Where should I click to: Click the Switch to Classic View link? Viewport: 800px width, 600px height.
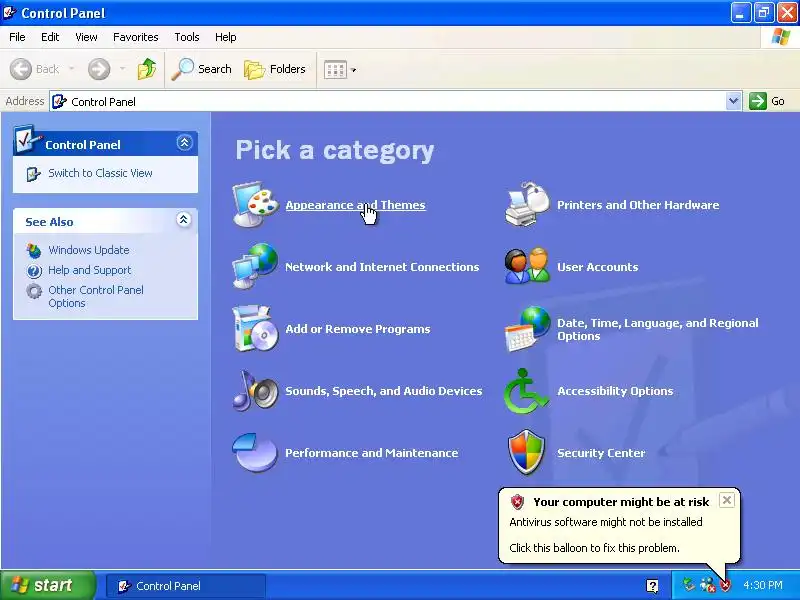click(x=101, y=173)
